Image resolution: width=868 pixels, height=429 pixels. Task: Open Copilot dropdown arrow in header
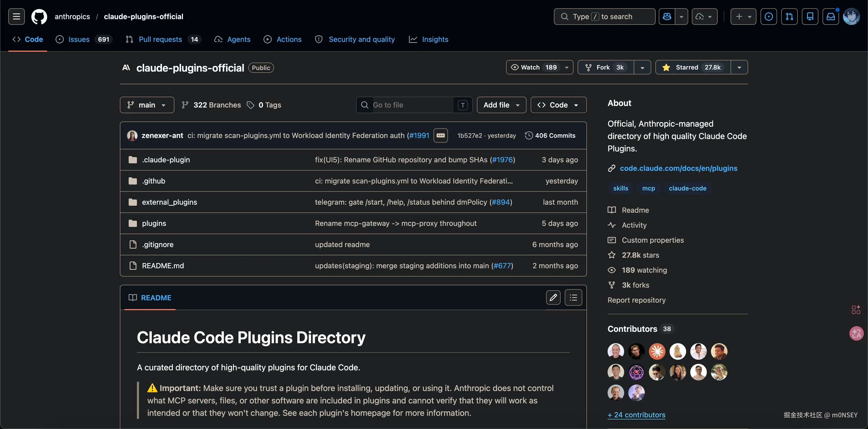coord(681,17)
